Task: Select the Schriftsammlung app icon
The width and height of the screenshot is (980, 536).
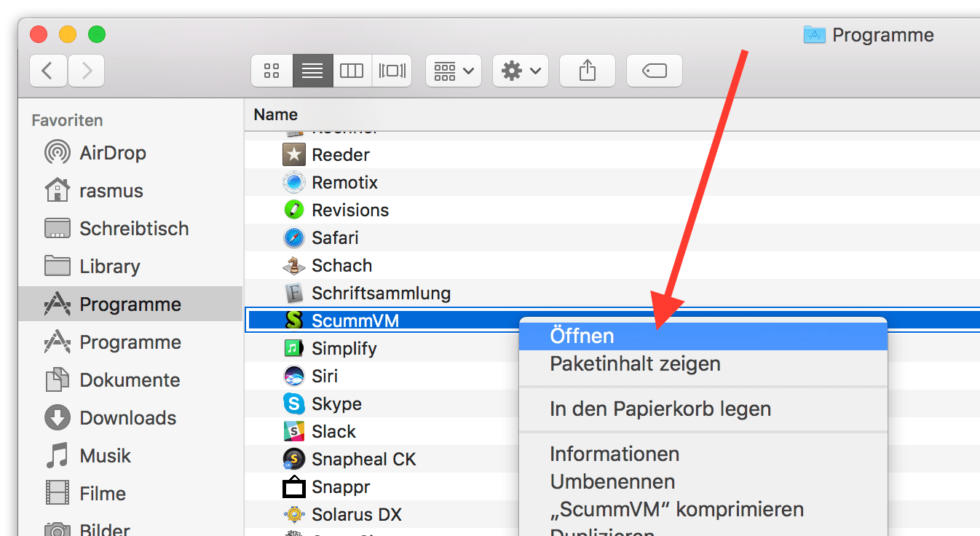Action: point(293,293)
